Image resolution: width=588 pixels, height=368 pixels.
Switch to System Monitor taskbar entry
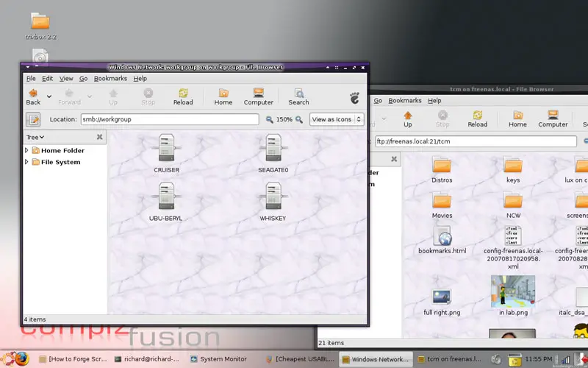pos(218,359)
